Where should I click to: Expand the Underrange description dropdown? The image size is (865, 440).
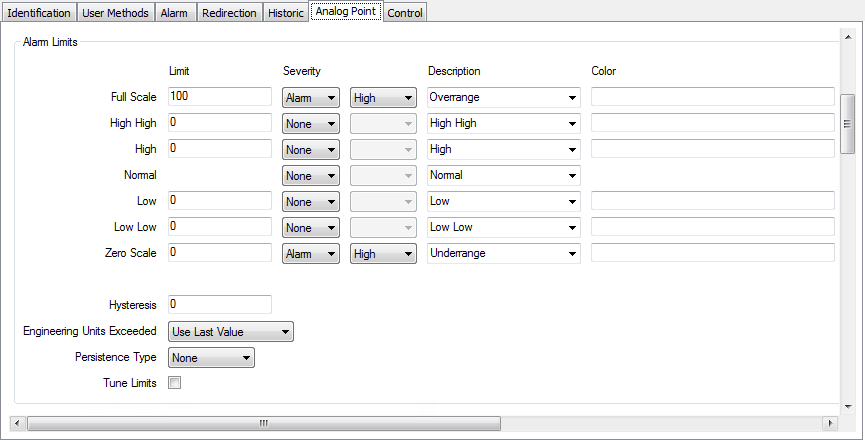(503, 254)
